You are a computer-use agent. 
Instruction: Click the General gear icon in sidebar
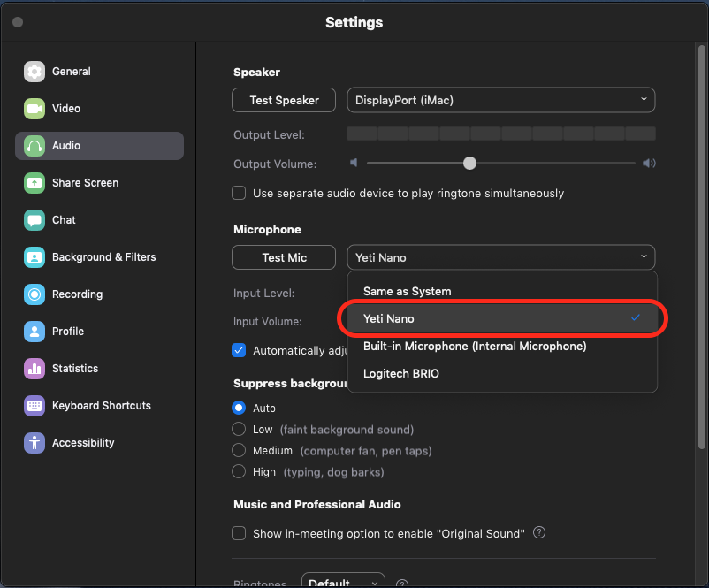[34, 72]
